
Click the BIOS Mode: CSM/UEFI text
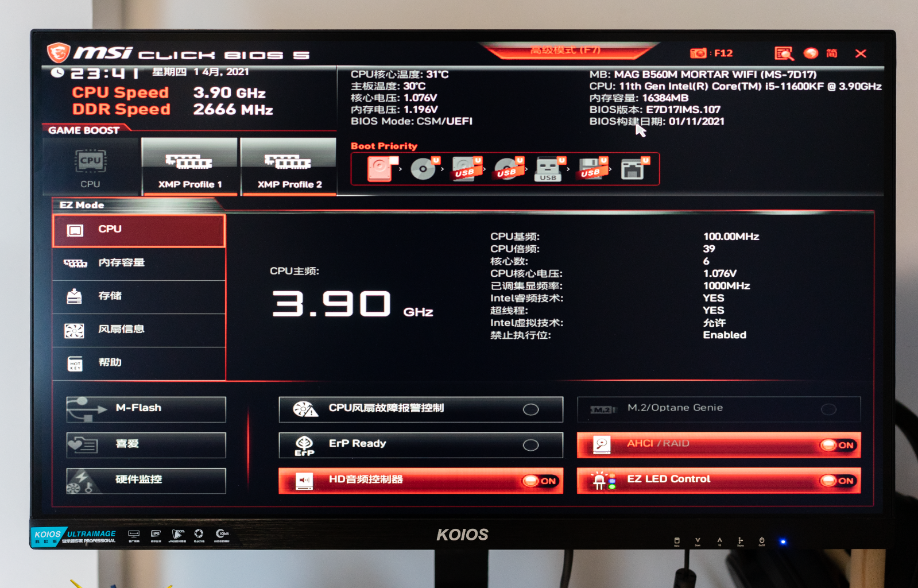(x=412, y=121)
